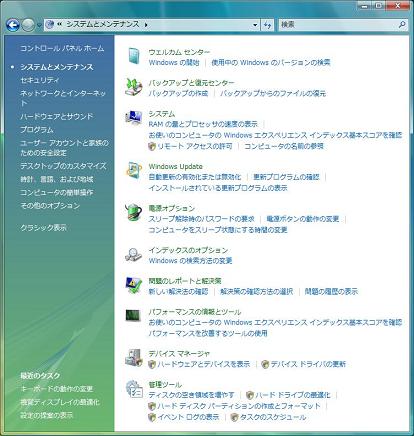This screenshot has height=436, width=414.
Task: Click バックアップの作成 link
Action: pos(178,93)
